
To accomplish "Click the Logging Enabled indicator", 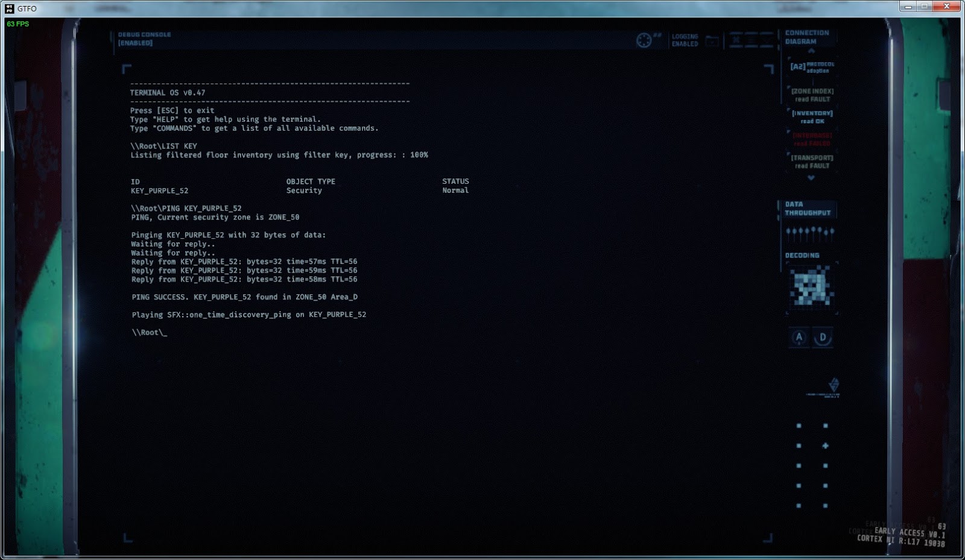I will tap(685, 40).
